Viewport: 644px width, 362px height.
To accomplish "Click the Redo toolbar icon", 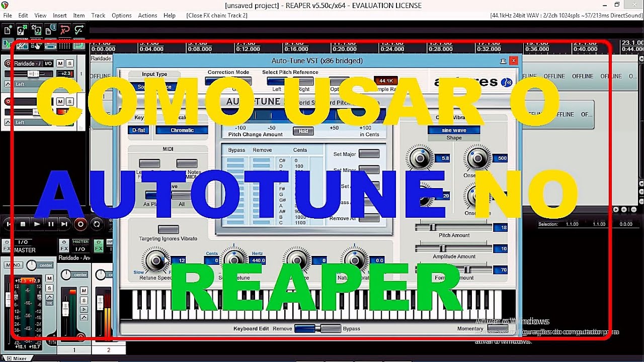I will pos(79,30).
